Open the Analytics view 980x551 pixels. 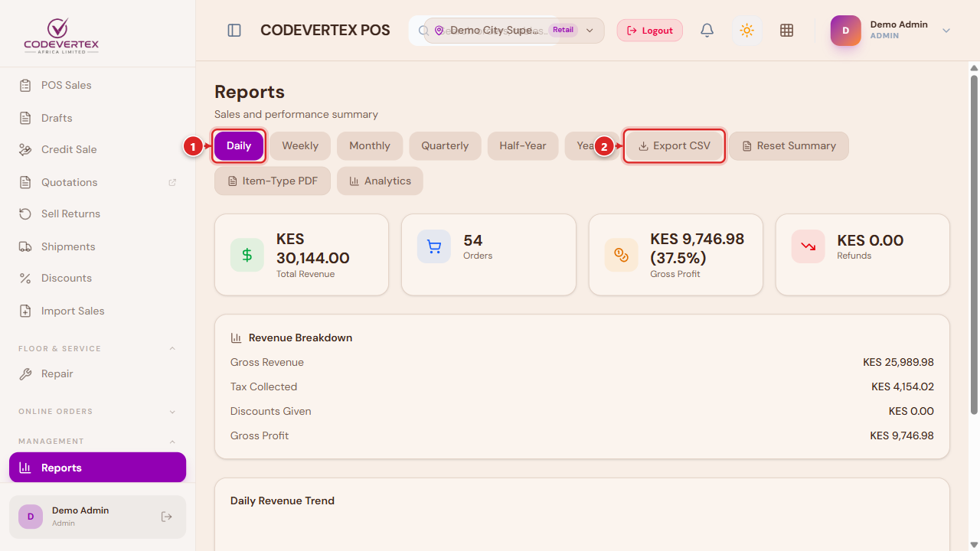click(380, 181)
